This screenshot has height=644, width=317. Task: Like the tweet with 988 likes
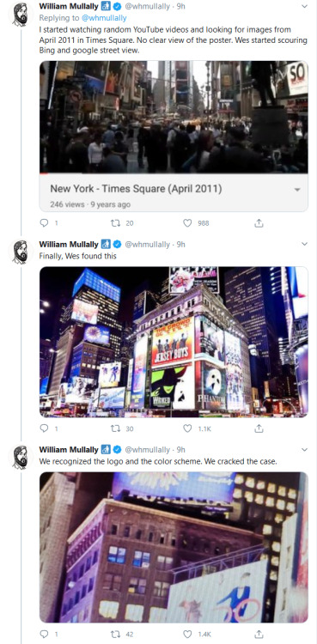pos(187,223)
